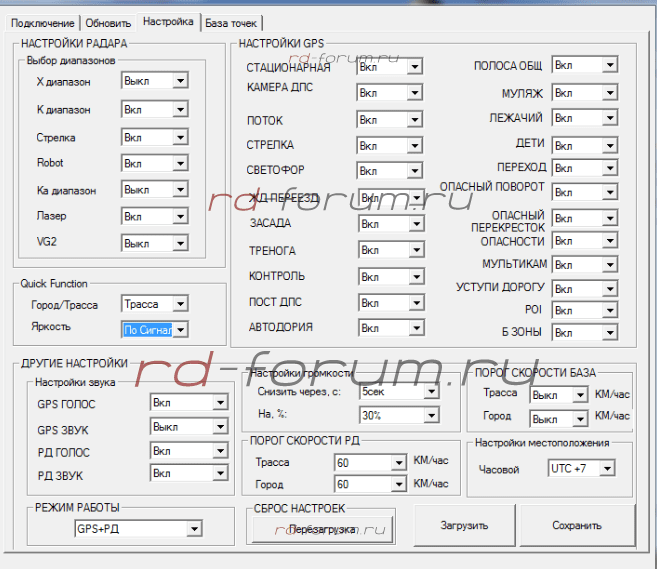This screenshot has width=657, height=569.
Task: Open the ЖД ПЕРЕЕЗД dropdown
Action: [x=391, y=197]
